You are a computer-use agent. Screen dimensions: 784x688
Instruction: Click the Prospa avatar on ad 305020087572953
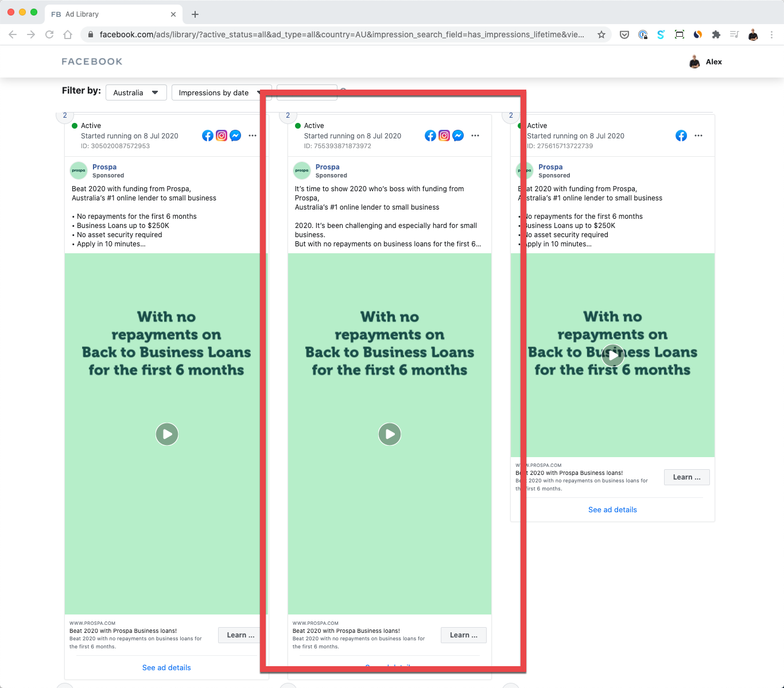click(79, 171)
